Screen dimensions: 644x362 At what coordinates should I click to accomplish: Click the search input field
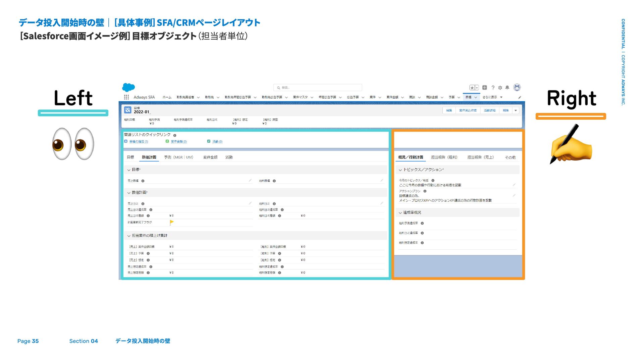click(318, 88)
